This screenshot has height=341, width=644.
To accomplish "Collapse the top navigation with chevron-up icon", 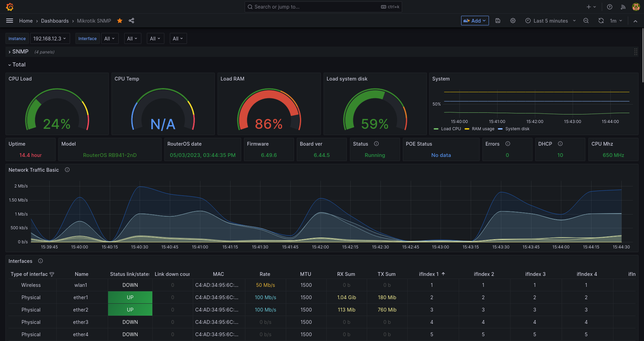I will [x=635, y=21].
